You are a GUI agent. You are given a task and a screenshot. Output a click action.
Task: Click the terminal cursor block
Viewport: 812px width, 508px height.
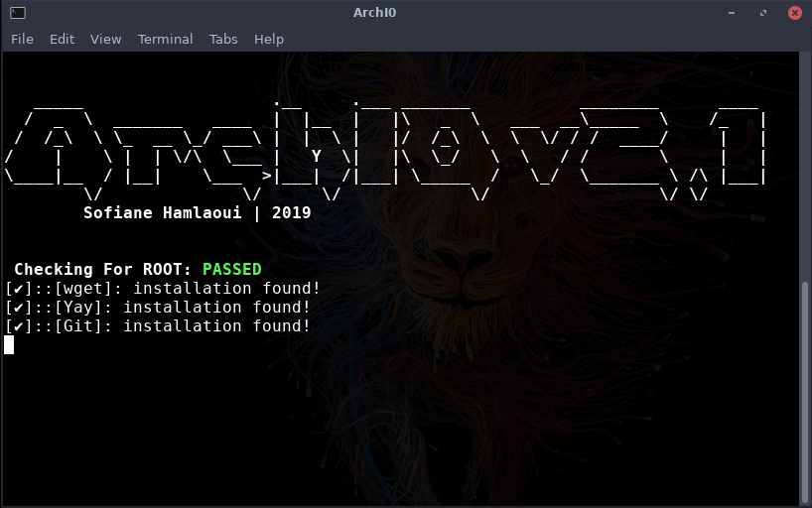tap(9, 345)
